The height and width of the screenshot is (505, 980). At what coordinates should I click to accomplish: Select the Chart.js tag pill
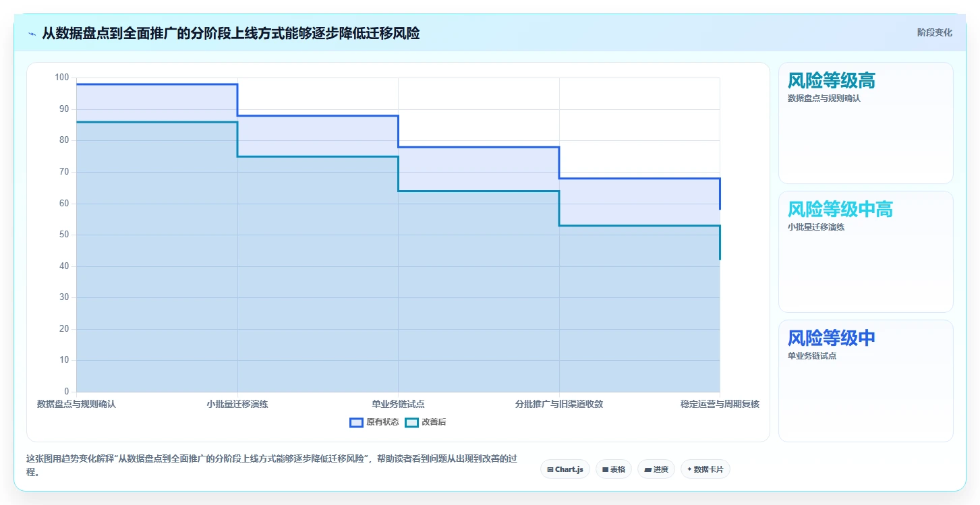click(565, 469)
